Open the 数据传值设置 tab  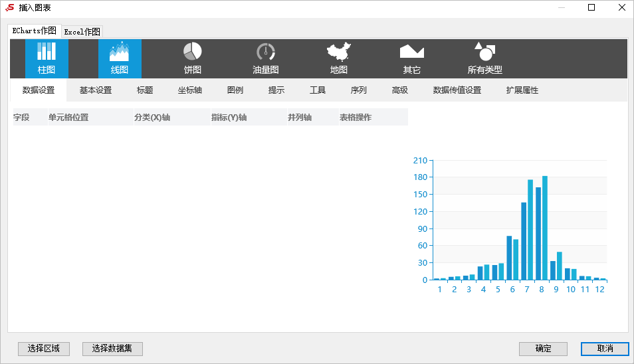coord(457,90)
